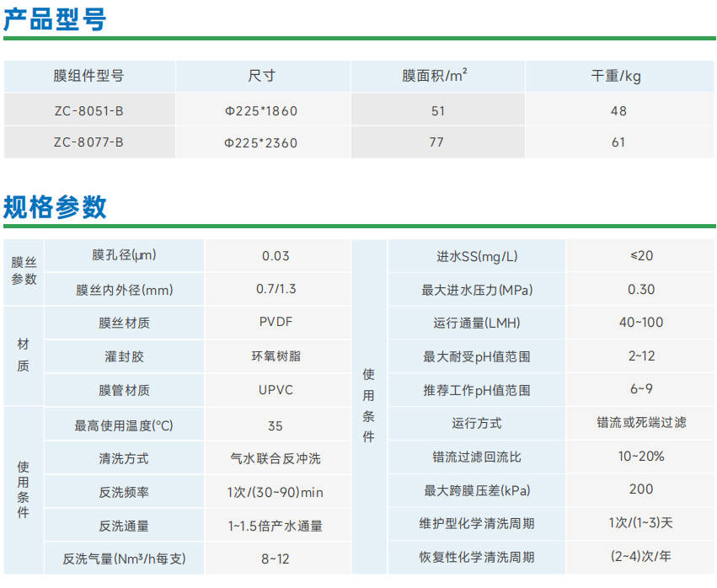This screenshot has width=717, height=588.
Task: Select the 最高使用温度(℃) label
Action: point(124,425)
